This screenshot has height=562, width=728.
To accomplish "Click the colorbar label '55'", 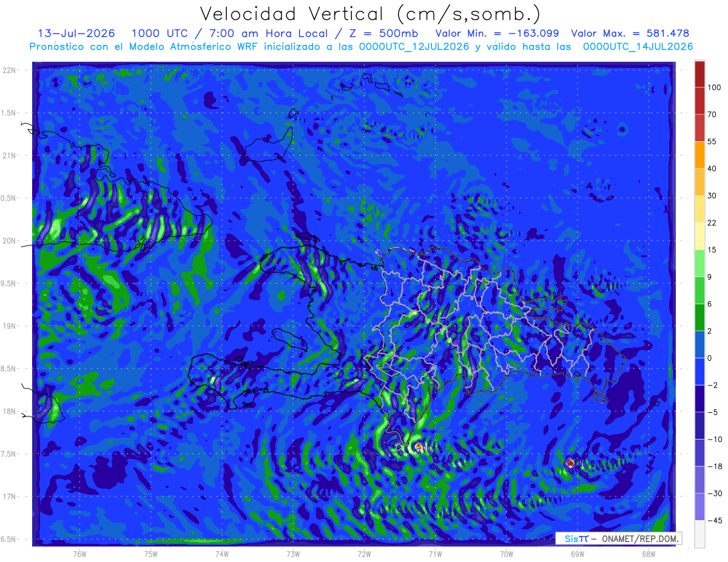I will tap(712, 141).
